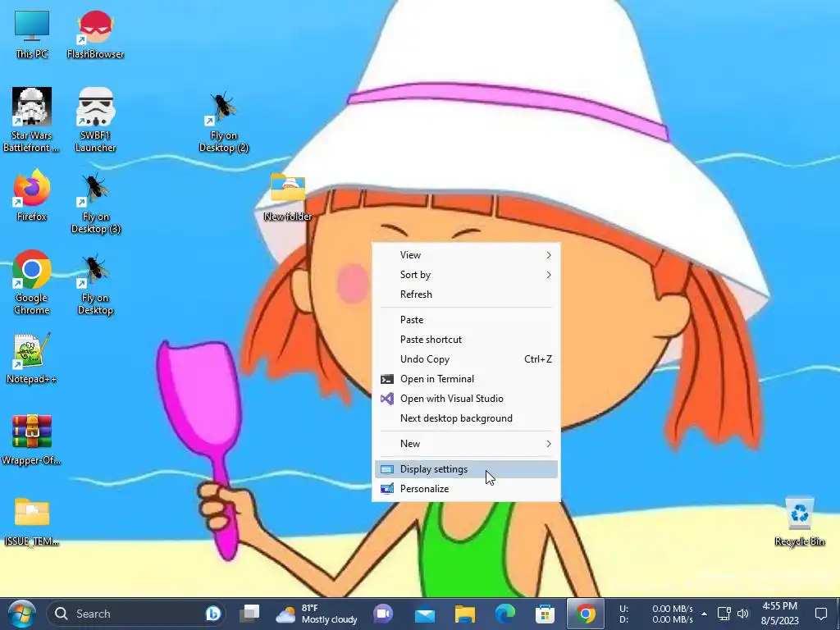Show hidden system tray icons
The width and height of the screenshot is (840, 630).
point(705,614)
